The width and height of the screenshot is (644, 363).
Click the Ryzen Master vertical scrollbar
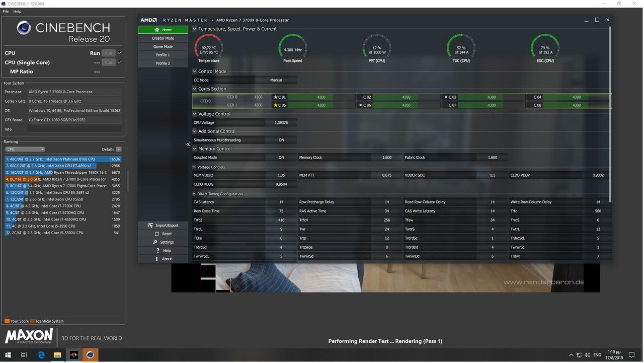click(x=610, y=115)
